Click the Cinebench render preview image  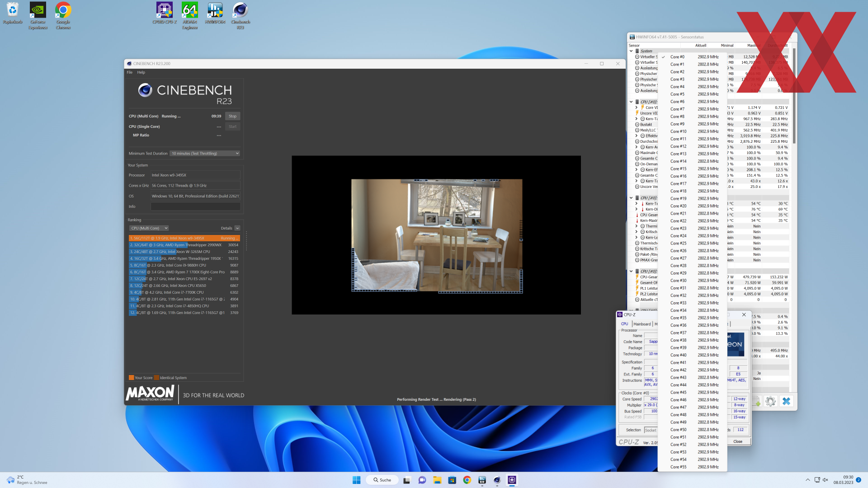coord(437,235)
